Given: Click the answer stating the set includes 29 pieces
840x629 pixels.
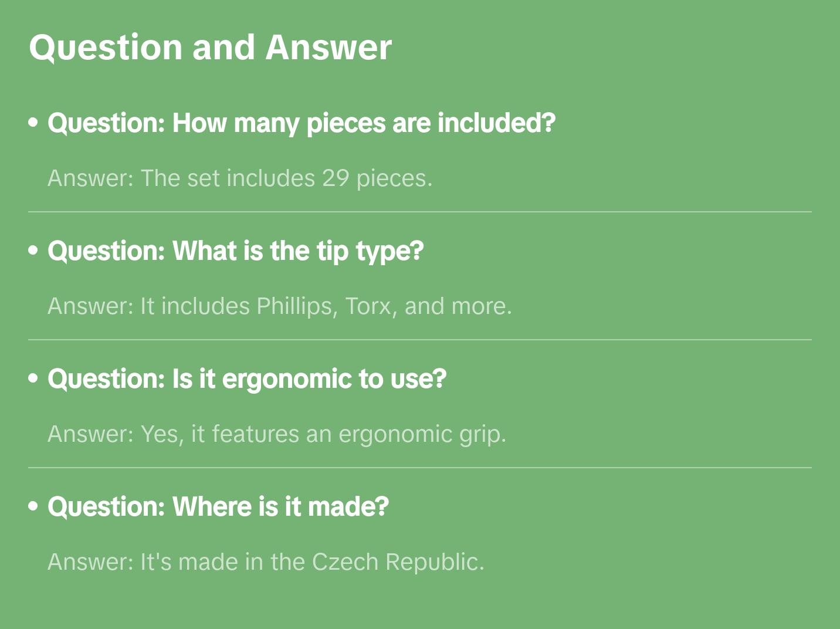Looking at the screenshot, I should tap(239, 178).
